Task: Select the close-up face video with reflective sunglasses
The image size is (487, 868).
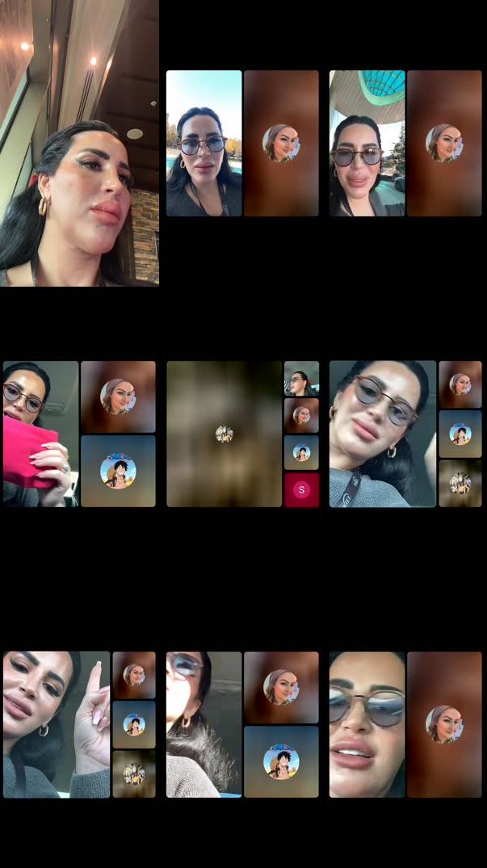Action: 367,724
